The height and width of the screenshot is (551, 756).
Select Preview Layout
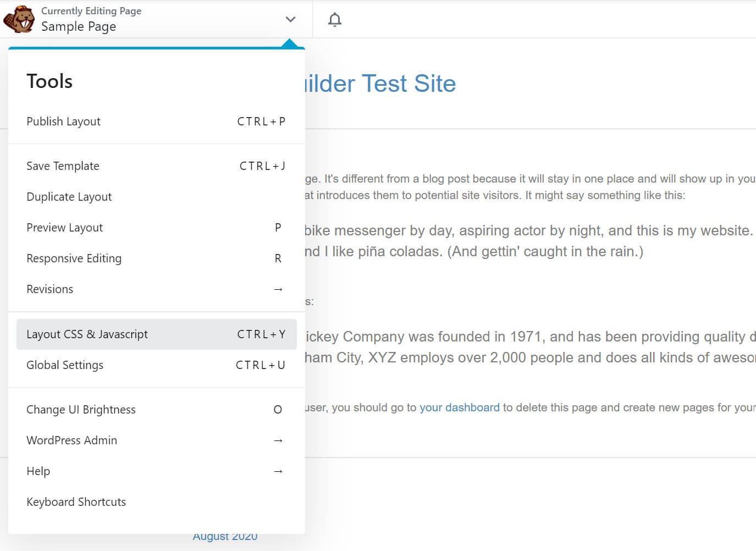(x=64, y=227)
